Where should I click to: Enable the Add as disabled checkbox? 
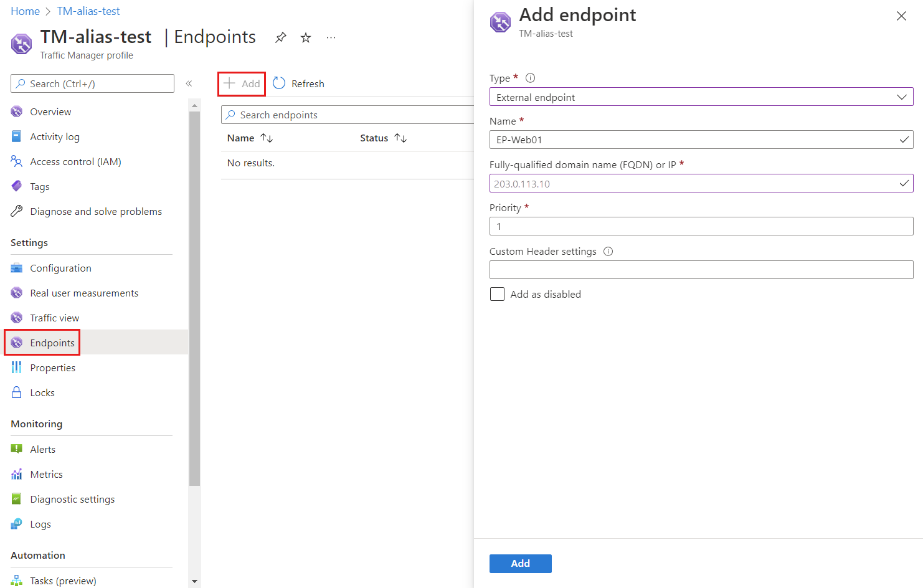tap(497, 294)
